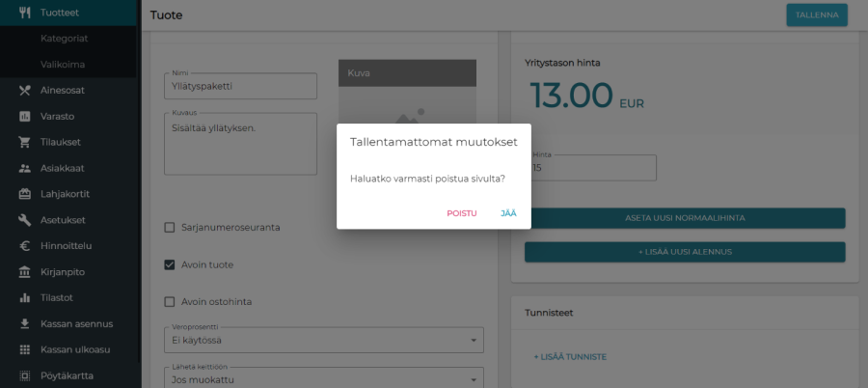Viewport: 868px width, 388px height.
Task: Expand the Veroprosentti dropdown
Action: 323,341
